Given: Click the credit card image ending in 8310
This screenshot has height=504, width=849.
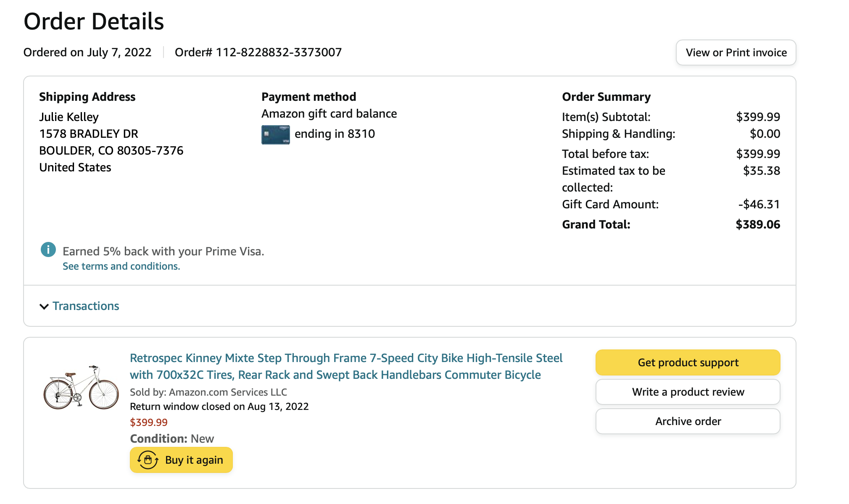Looking at the screenshot, I should pos(275,134).
